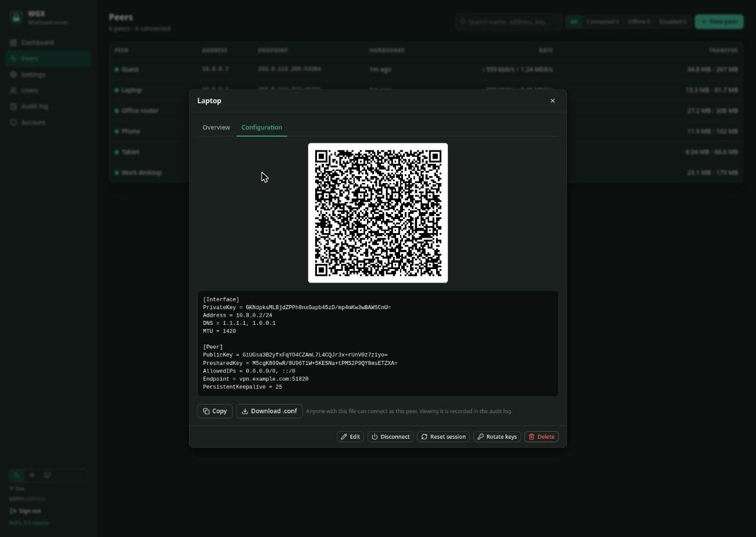The height and width of the screenshot is (537, 756).
Task: Download the .conf file
Action: coord(269,411)
